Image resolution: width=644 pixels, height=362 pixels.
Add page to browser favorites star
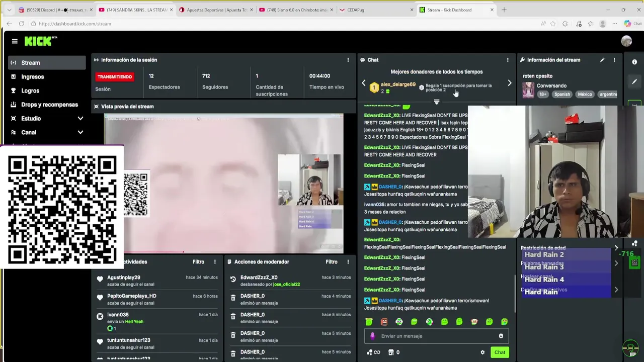(553, 24)
